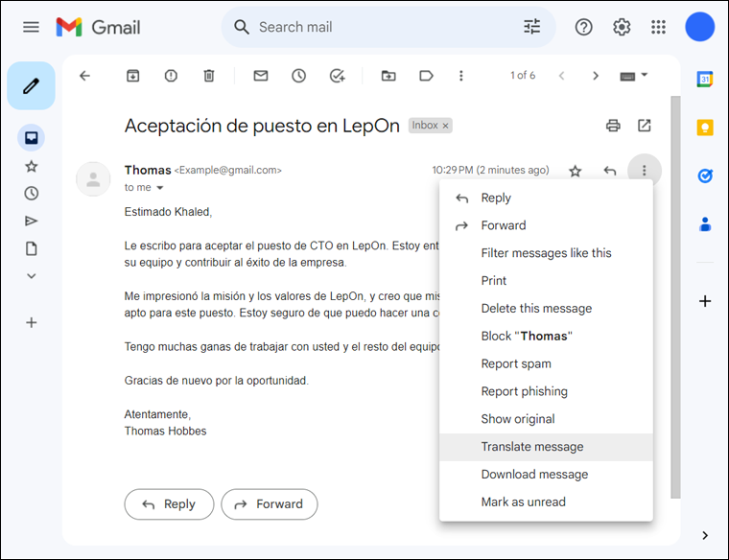Open the main menu hamburger icon
729x560 pixels.
point(31,27)
